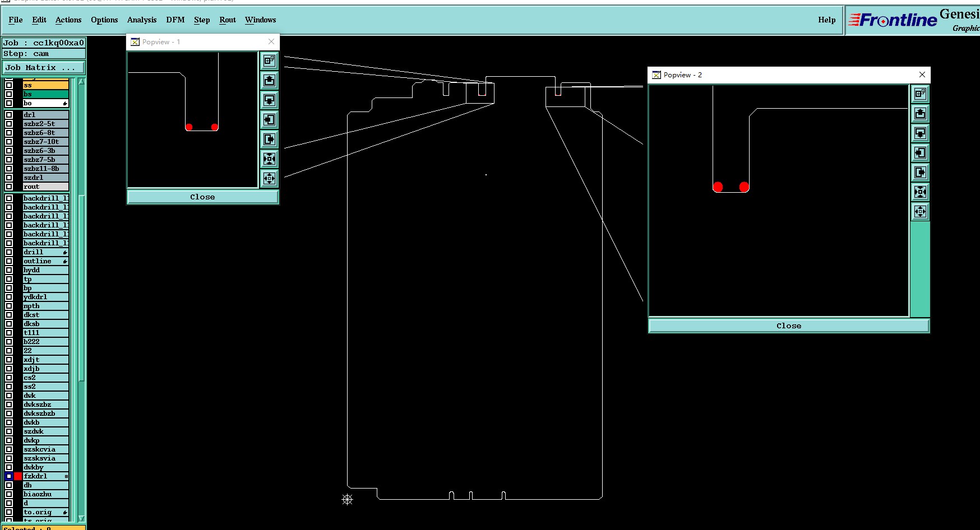Viewport: 980px width, 530px height.
Task: Click the top window-copy icon in Popview 2
Action: tap(920, 94)
